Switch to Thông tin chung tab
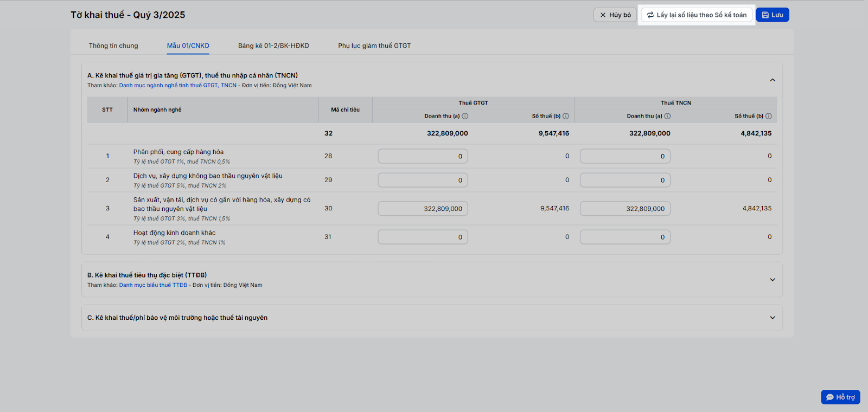The image size is (868, 412). click(x=113, y=46)
